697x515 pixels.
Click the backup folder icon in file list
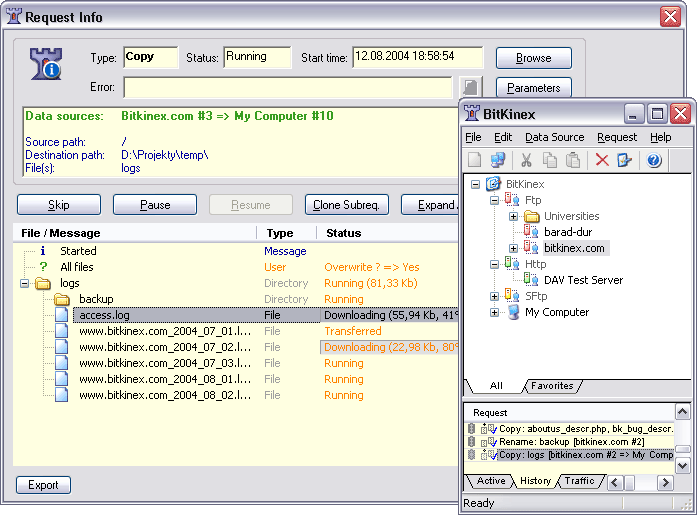(62, 299)
